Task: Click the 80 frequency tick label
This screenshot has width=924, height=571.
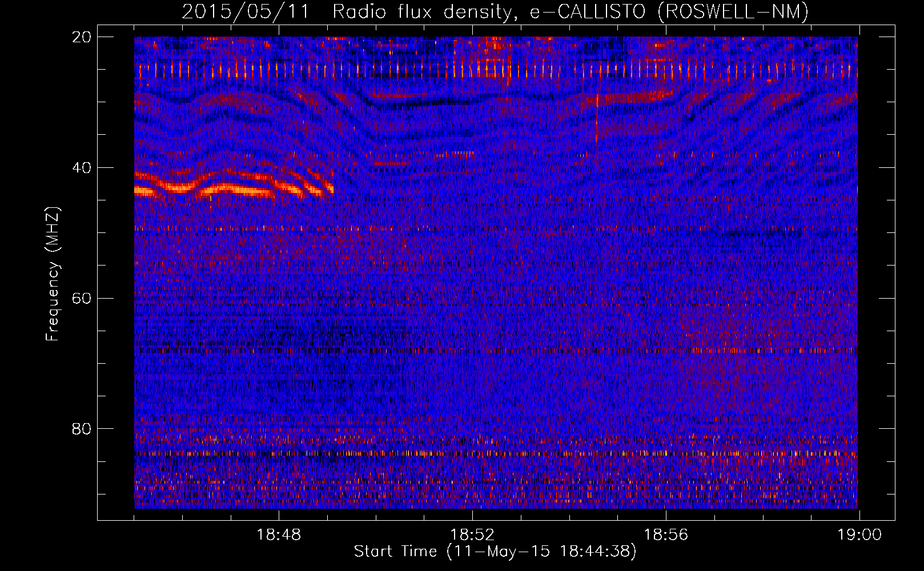Action: tap(82, 429)
